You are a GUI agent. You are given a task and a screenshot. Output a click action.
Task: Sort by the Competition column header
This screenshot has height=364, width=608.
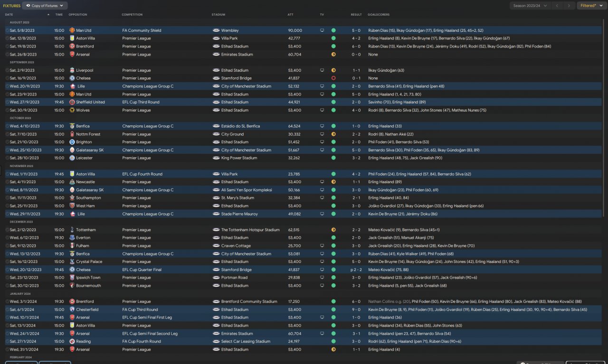[132, 15]
